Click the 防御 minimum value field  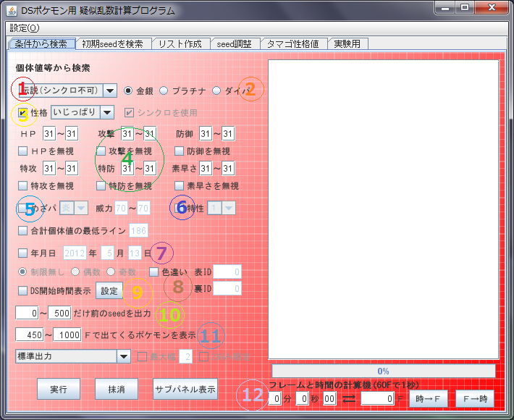pos(206,134)
